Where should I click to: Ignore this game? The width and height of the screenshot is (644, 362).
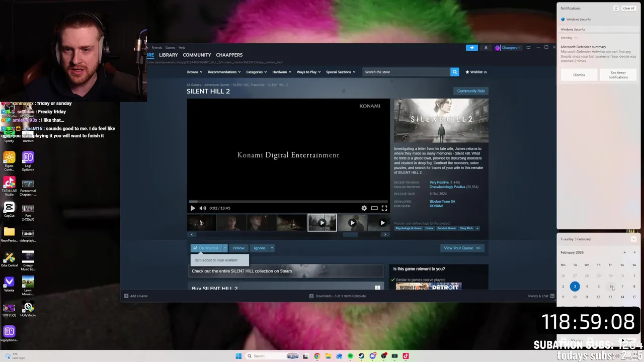click(259, 248)
